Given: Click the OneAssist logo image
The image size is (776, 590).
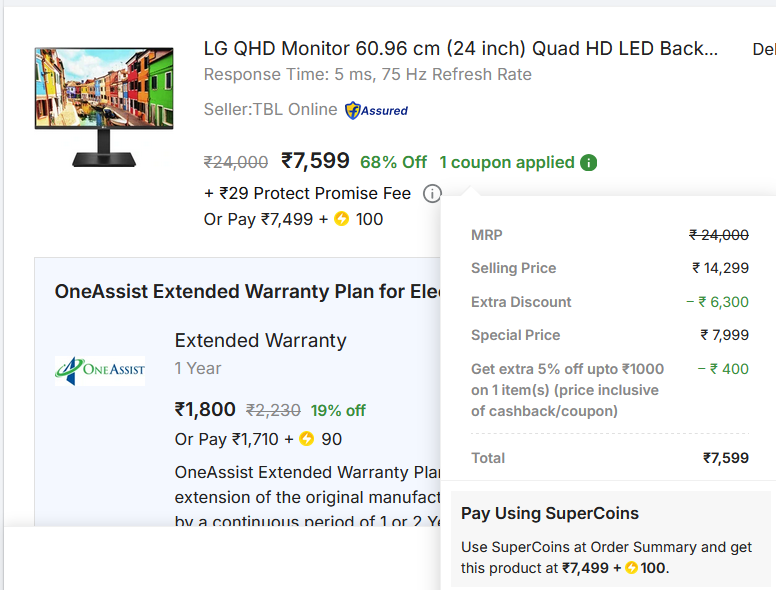Looking at the screenshot, I should click(100, 370).
